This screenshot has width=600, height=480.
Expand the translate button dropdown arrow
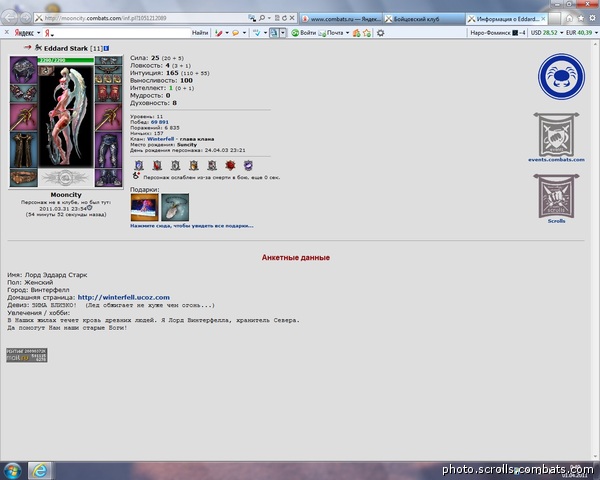[x=283, y=33]
